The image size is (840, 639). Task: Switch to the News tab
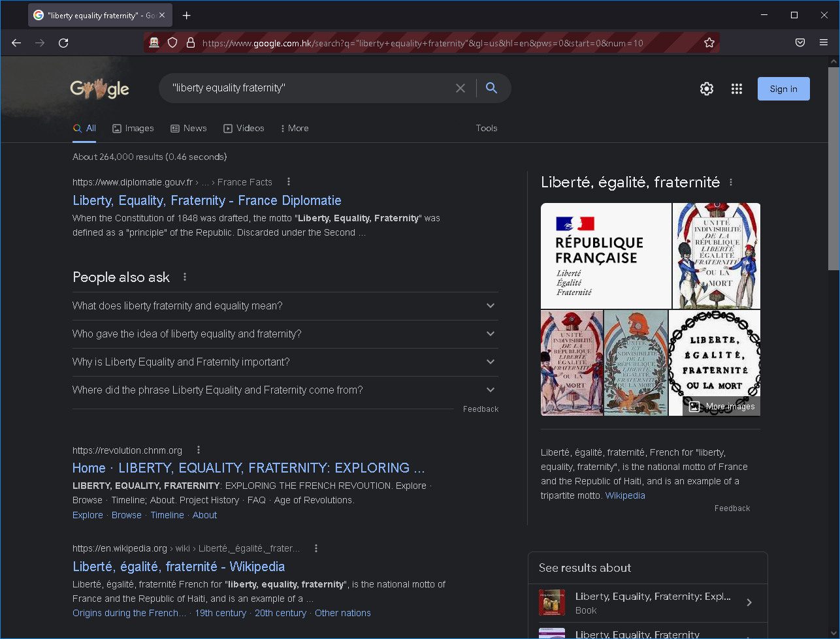[x=189, y=129]
